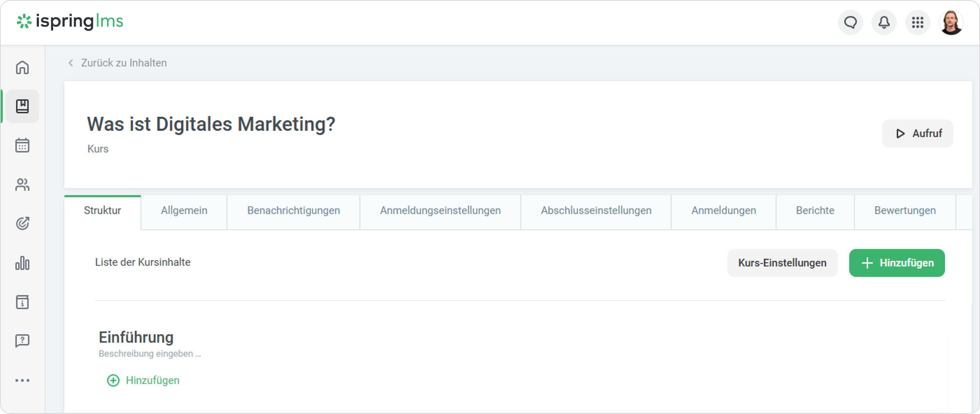Screen dimensions: 980x414
Task: Open the Abschlusseinstellungen tab
Action: click(596, 210)
